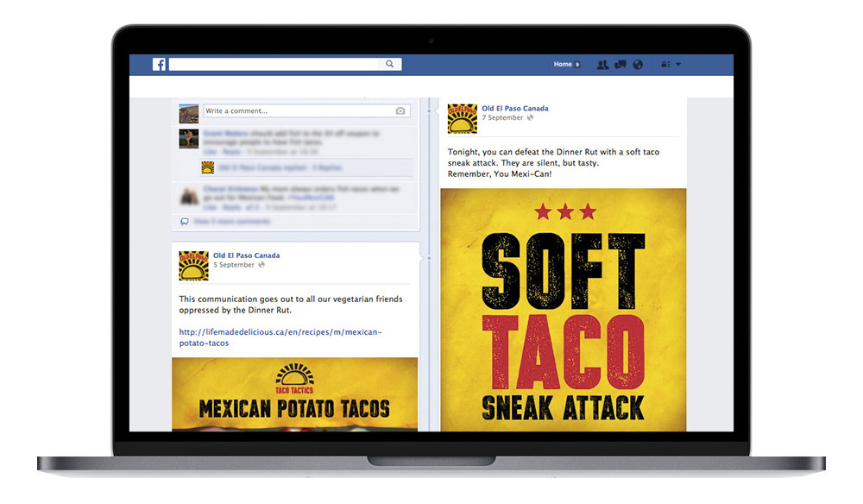Open the friend requests icon

602,65
